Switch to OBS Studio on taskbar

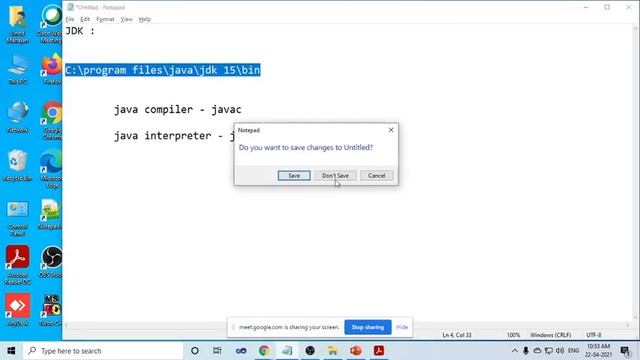[x=310, y=351]
